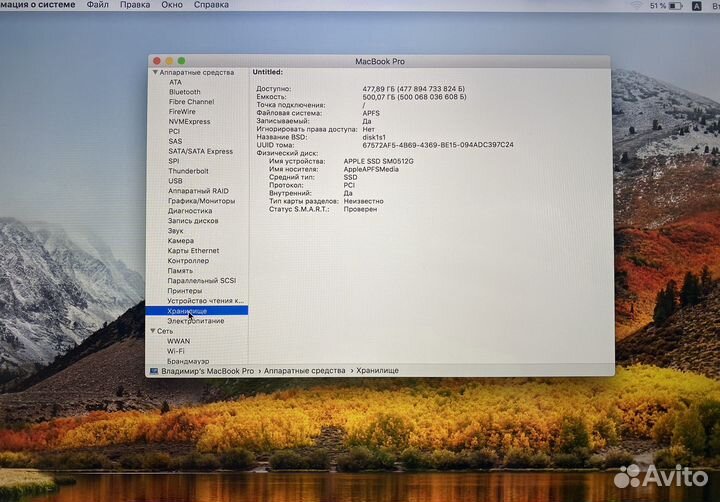Select SPI in the sidebar
The height and width of the screenshot is (502, 720).
174,161
